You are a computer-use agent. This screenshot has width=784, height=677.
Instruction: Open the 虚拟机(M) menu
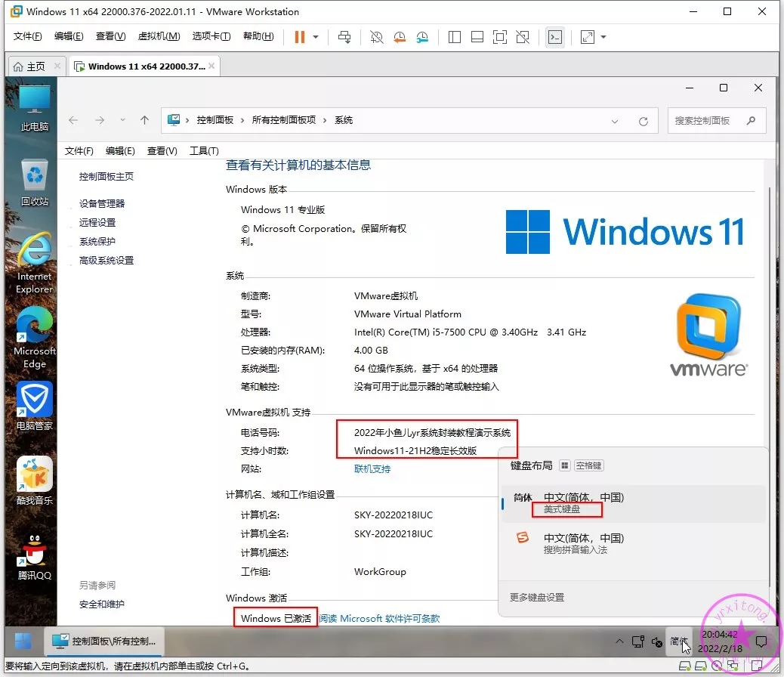coord(159,37)
